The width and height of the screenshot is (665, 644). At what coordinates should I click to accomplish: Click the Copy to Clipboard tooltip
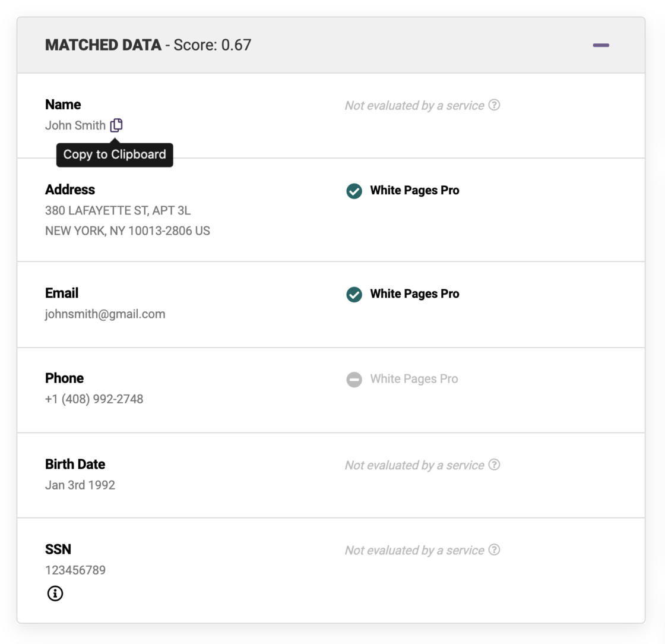(x=115, y=155)
